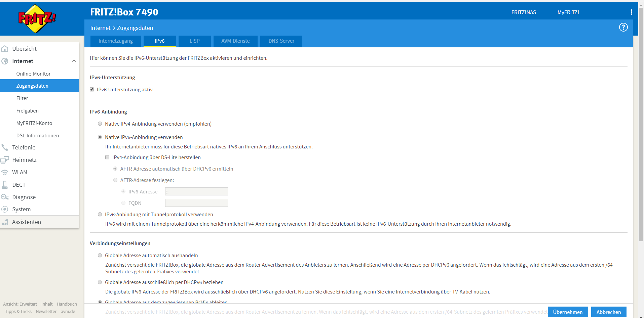Screen dimensions: 644x318
Task: Open the help question mark icon
Action: pos(623,27)
